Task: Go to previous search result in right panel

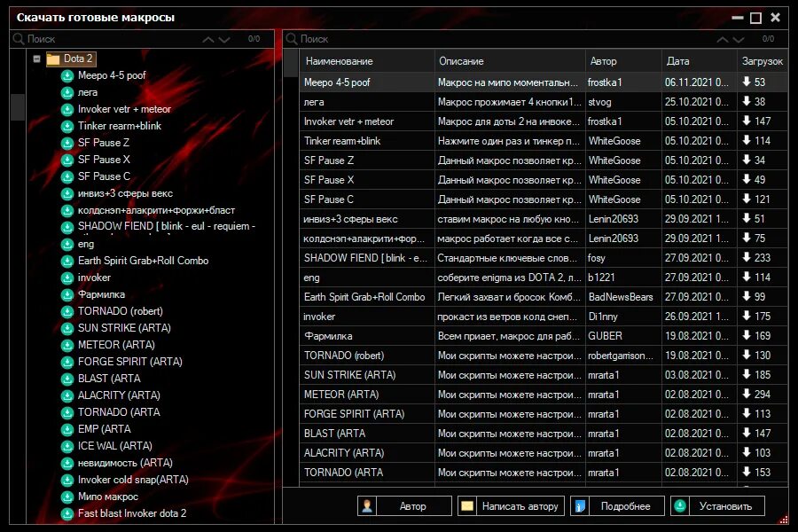Action: [x=722, y=39]
